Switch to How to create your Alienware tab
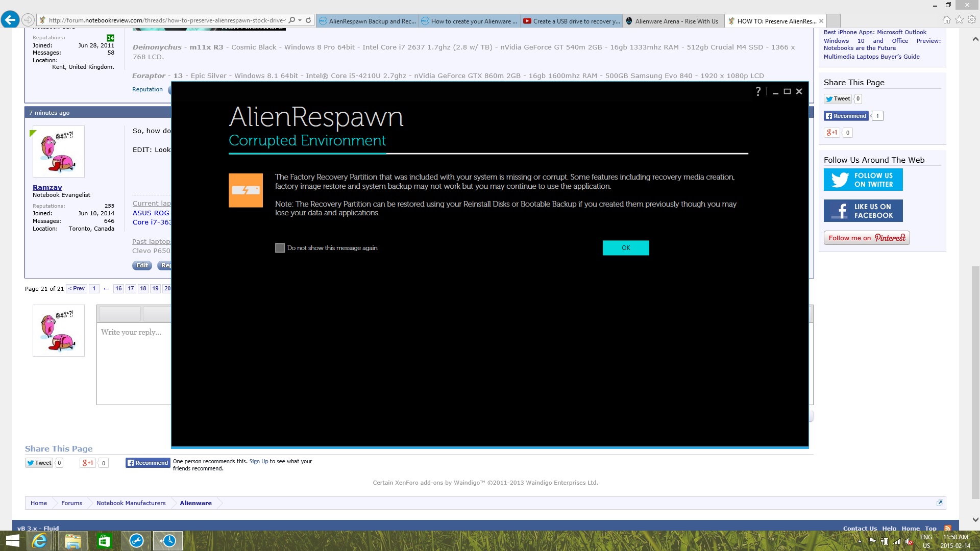This screenshot has width=980, height=551. coord(470,21)
